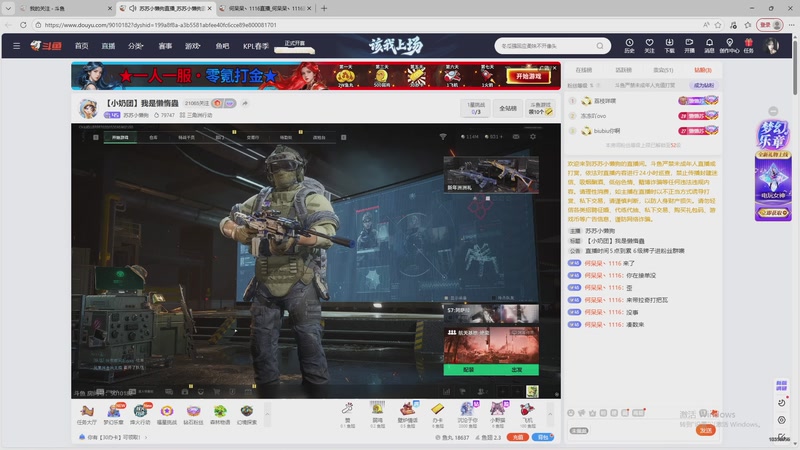The height and width of the screenshot is (450, 800).
Task: Open the hamburger menu in Douyu header
Action: click(x=16, y=46)
